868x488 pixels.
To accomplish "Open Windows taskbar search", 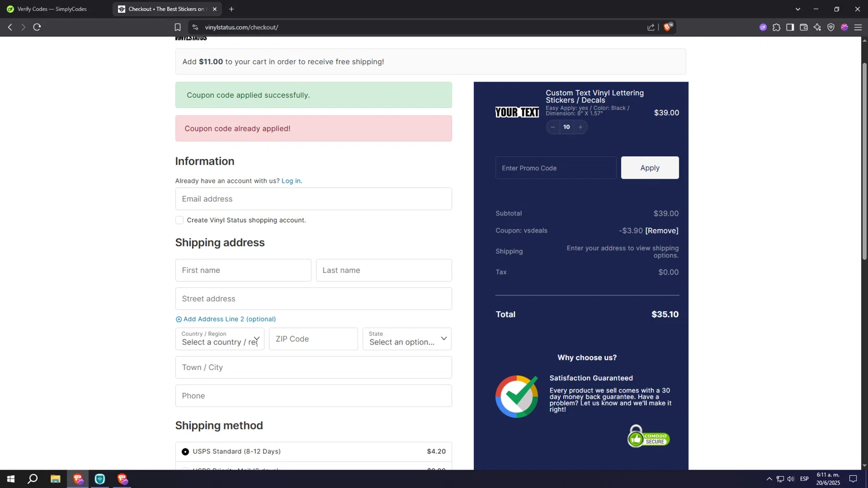I will click(33, 479).
